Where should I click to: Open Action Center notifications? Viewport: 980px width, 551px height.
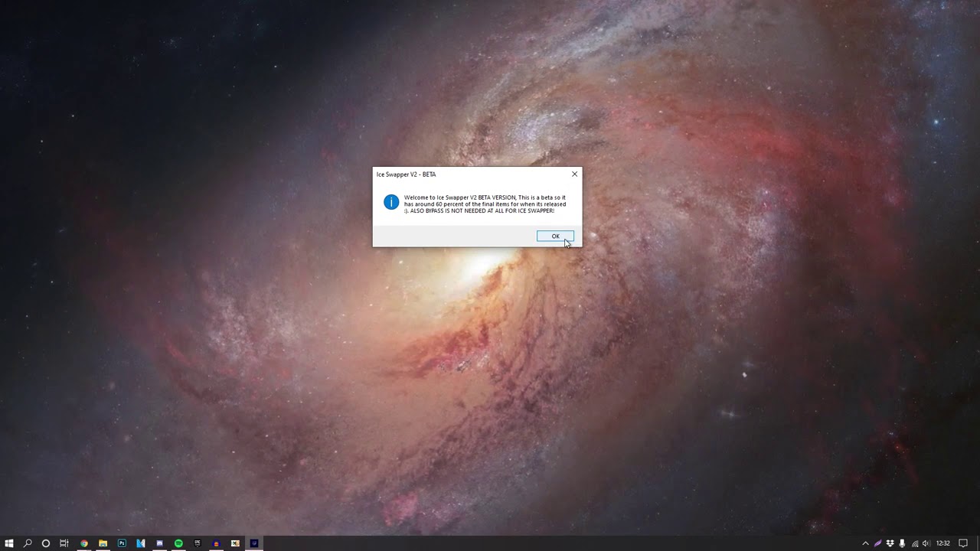click(x=963, y=543)
